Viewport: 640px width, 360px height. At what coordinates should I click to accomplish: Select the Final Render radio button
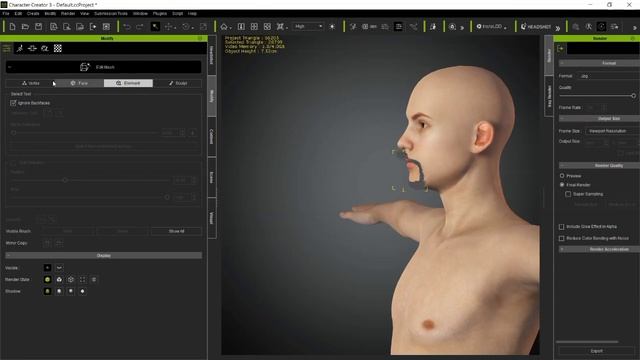[x=562, y=185]
